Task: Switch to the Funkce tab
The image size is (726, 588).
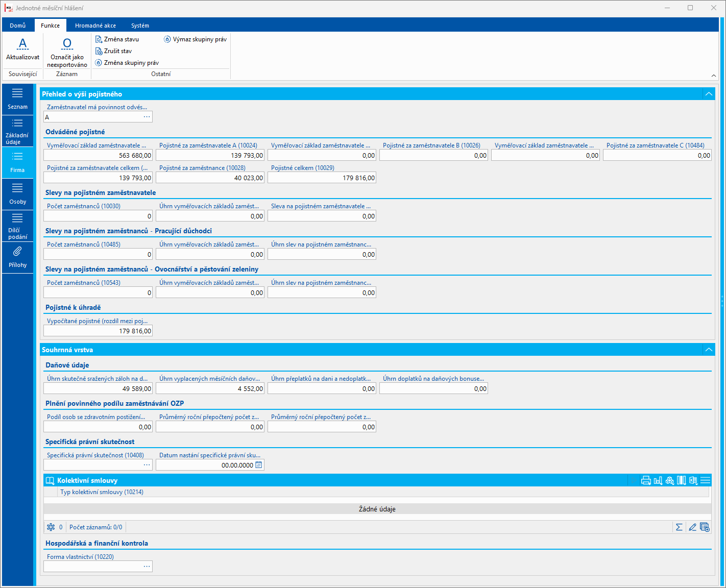Action: point(51,26)
